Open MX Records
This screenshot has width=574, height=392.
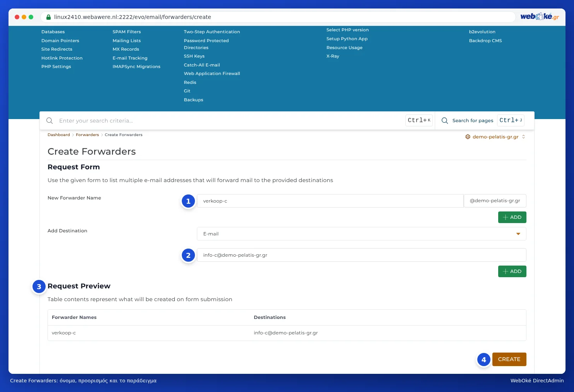pyautogui.click(x=126, y=49)
